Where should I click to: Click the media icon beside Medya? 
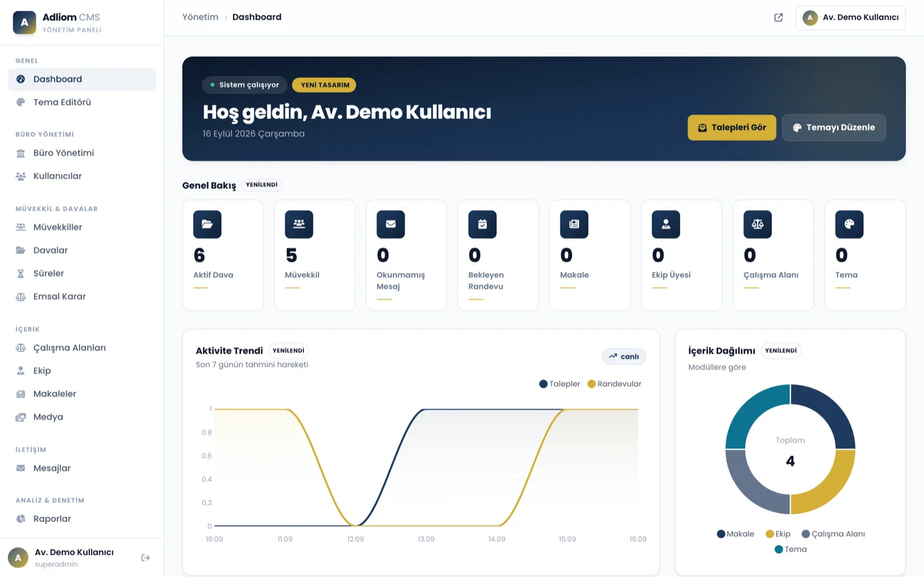[x=21, y=417]
